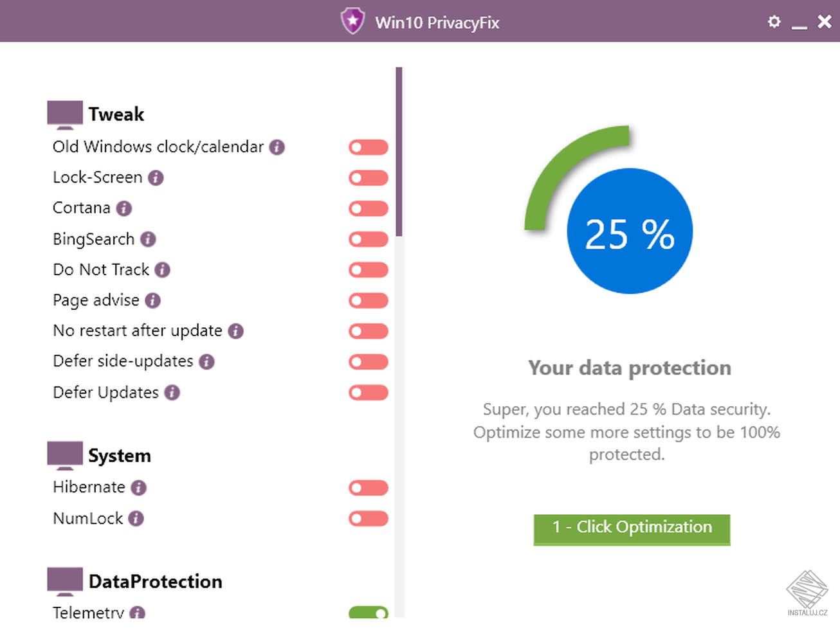This screenshot has width=840, height=630.
Task: Click the Tweak section monitor icon
Action: (64, 111)
